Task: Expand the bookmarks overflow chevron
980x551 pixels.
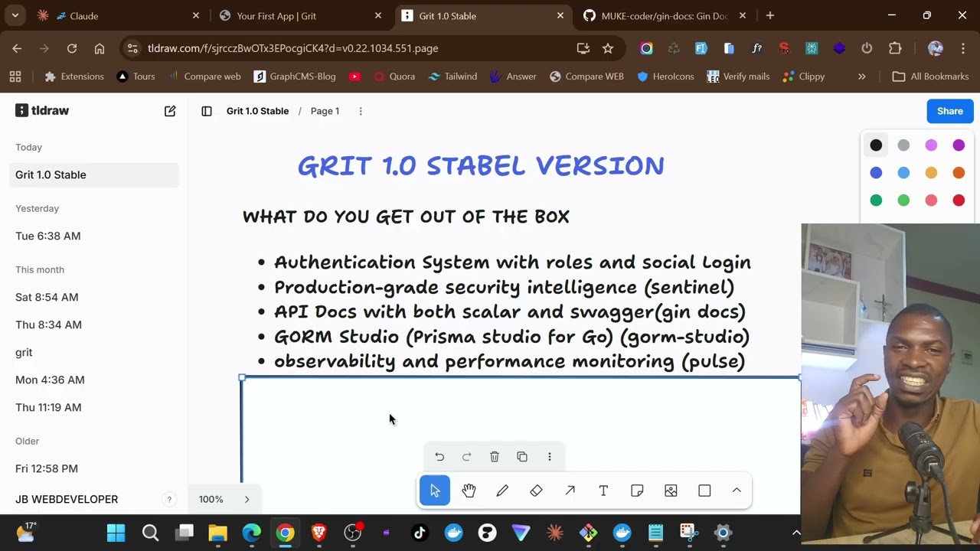Action: coord(862,77)
